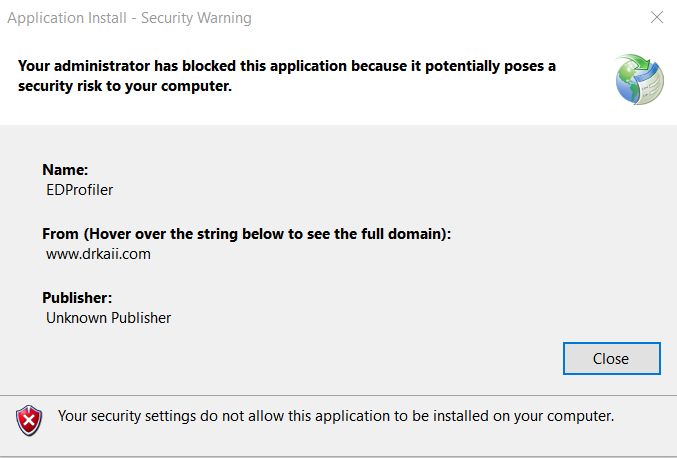Click the Publisher: label
The width and height of the screenshot is (677, 458).
(77, 297)
